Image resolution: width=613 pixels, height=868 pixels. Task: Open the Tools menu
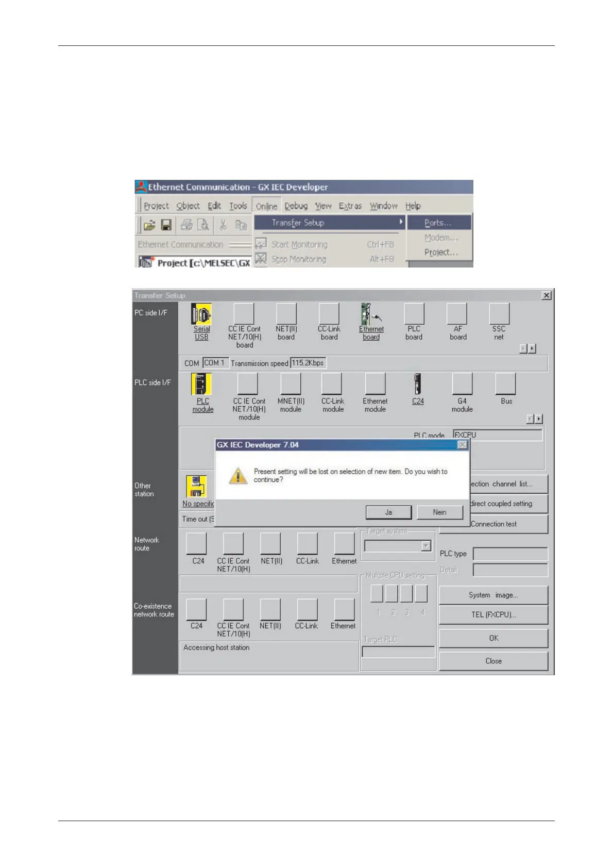[x=238, y=206]
